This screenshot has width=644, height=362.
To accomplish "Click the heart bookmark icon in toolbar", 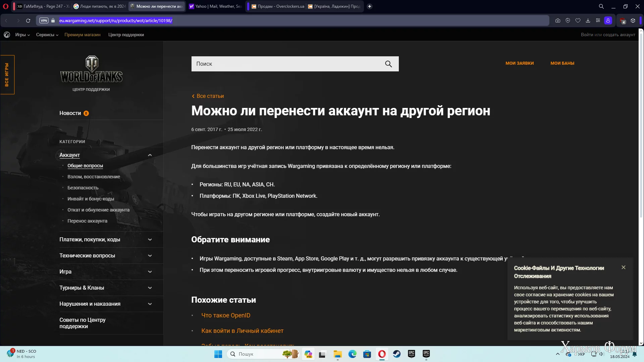I will coord(578,20).
